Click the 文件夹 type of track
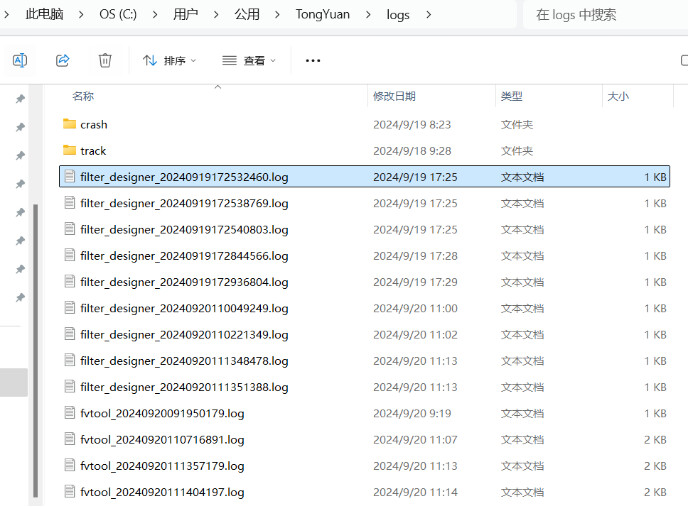This screenshot has width=688, height=507. click(517, 151)
